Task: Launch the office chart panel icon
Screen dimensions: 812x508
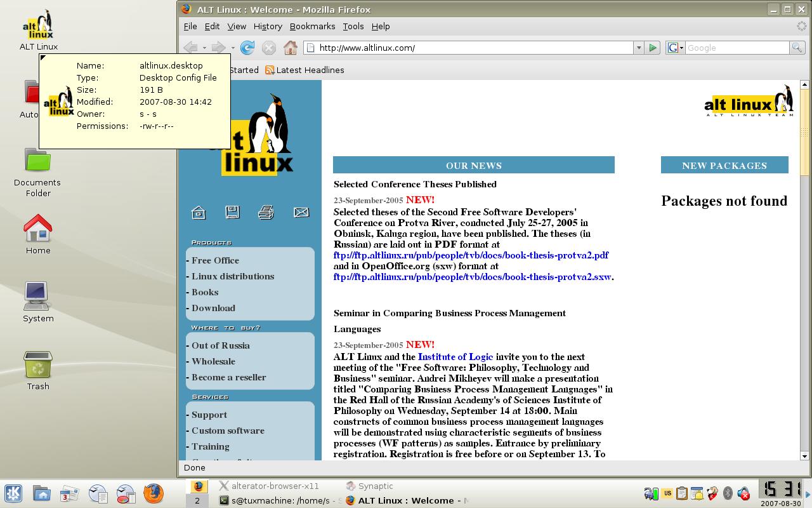Action: pyautogui.click(x=126, y=493)
